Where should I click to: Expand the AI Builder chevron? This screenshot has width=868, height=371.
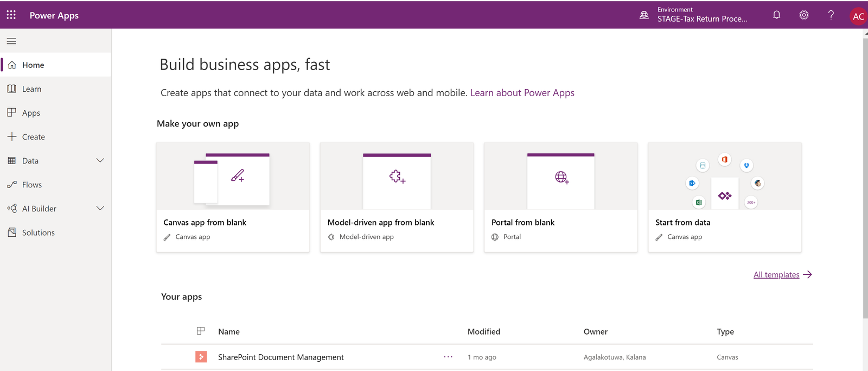click(x=100, y=209)
